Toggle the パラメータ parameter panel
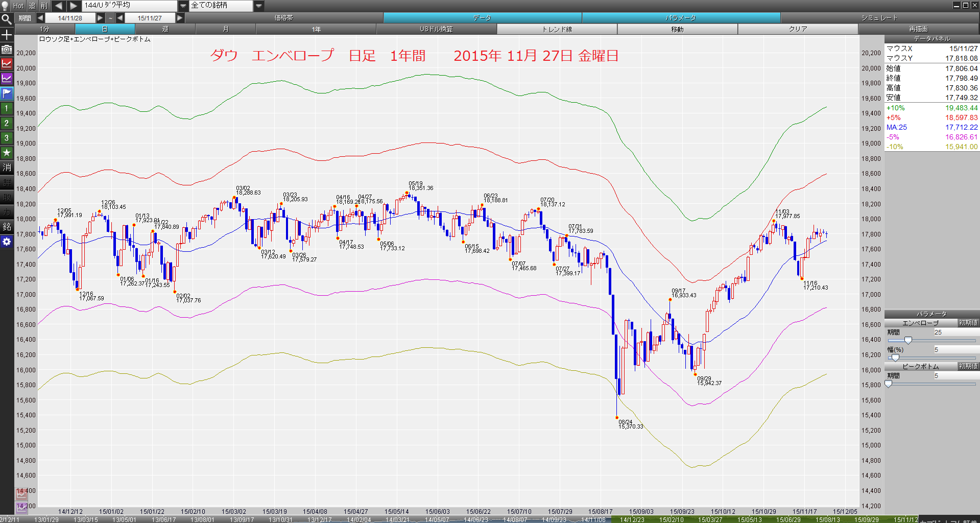The height and width of the screenshot is (523, 980). coord(681,18)
